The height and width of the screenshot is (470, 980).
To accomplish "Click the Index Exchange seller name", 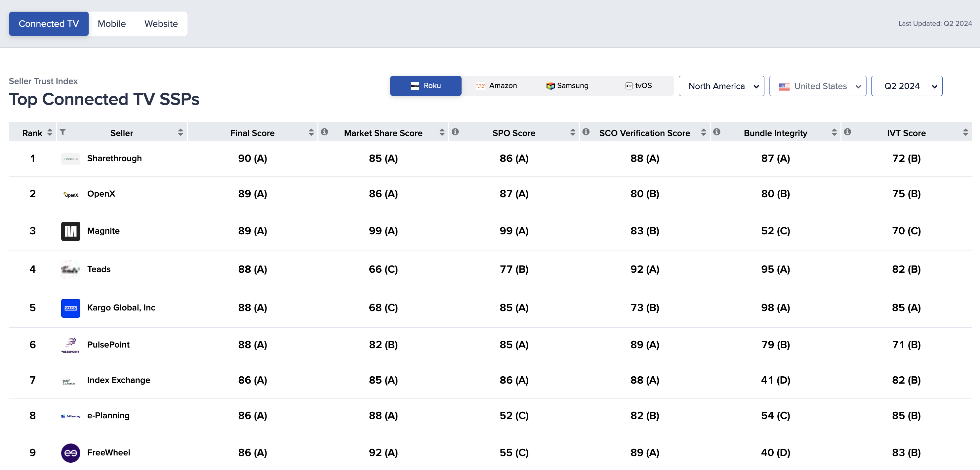I will pyautogui.click(x=118, y=380).
